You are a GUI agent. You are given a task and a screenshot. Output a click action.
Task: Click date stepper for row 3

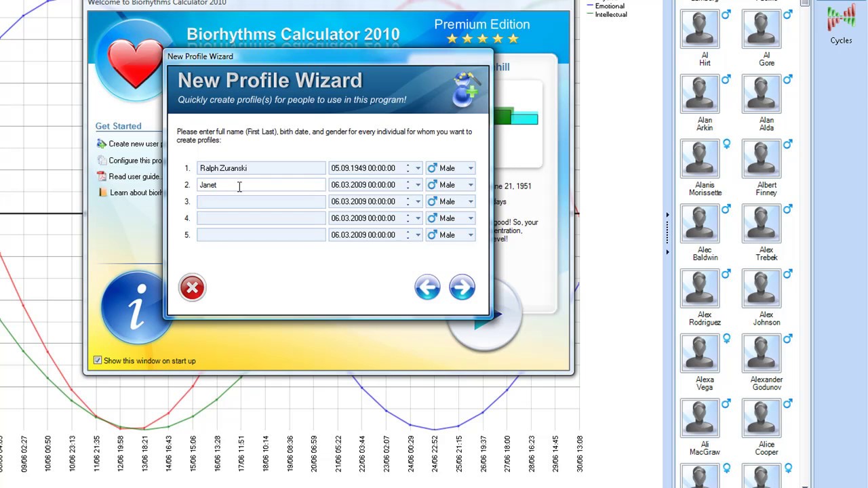click(x=408, y=201)
